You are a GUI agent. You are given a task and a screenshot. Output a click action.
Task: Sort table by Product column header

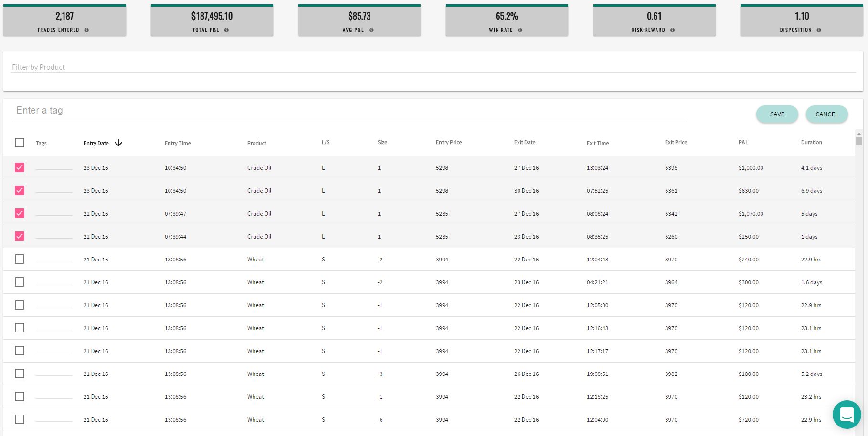(256, 143)
